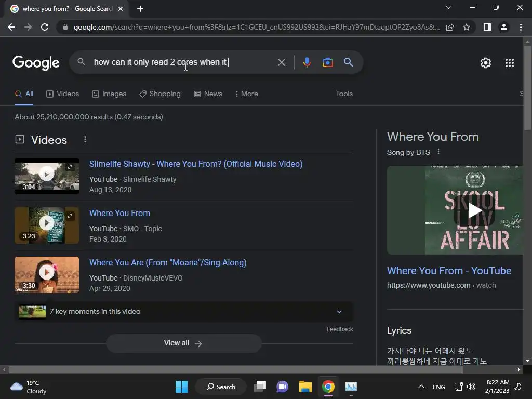Screen dimensions: 532x399
Task: Toggle the browser side panel
Action: 487,27
